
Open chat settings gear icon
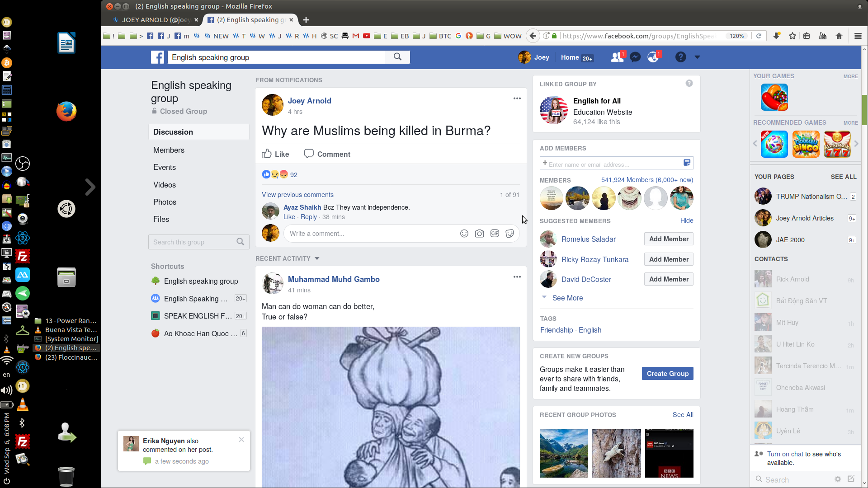tap(838, 479)
